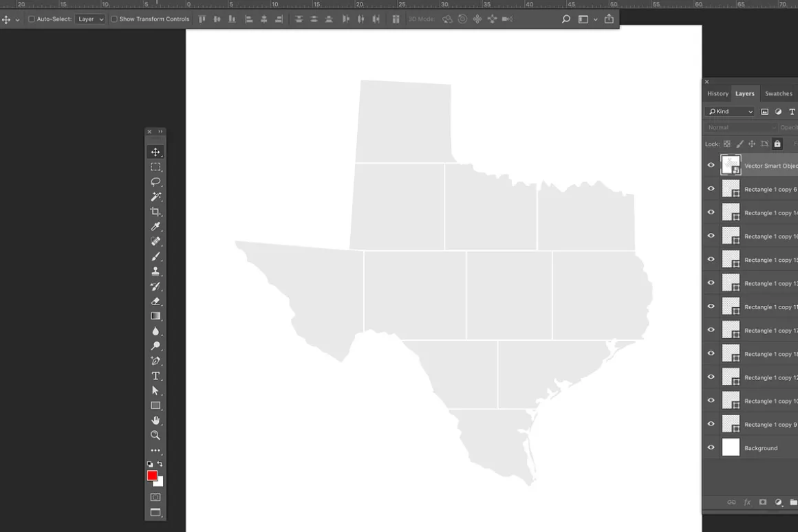Switch to the Layers tab
Image resolution: width=798 pixels, height=532 pixels.
click(744, 93)
